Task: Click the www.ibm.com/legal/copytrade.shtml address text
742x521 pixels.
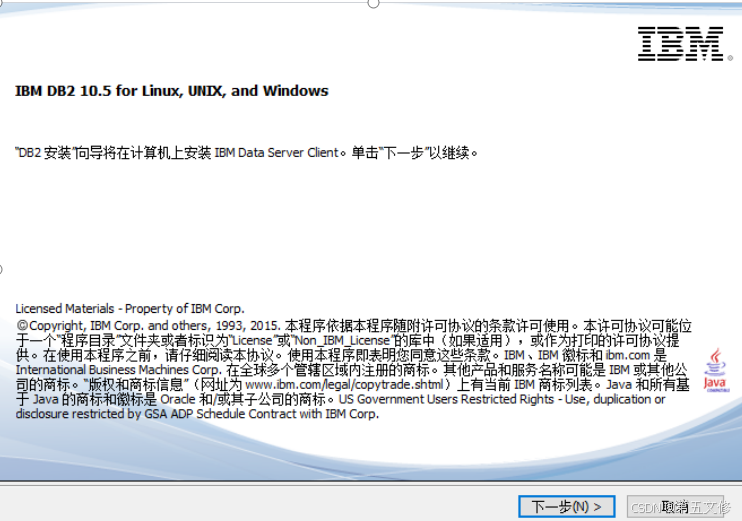Action: 344,385
